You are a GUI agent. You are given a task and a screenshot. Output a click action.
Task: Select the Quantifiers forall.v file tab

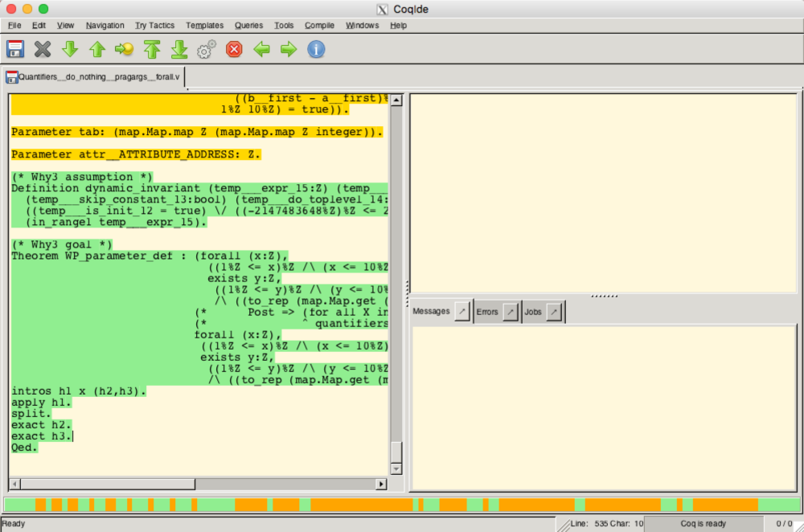coord(93,77)
